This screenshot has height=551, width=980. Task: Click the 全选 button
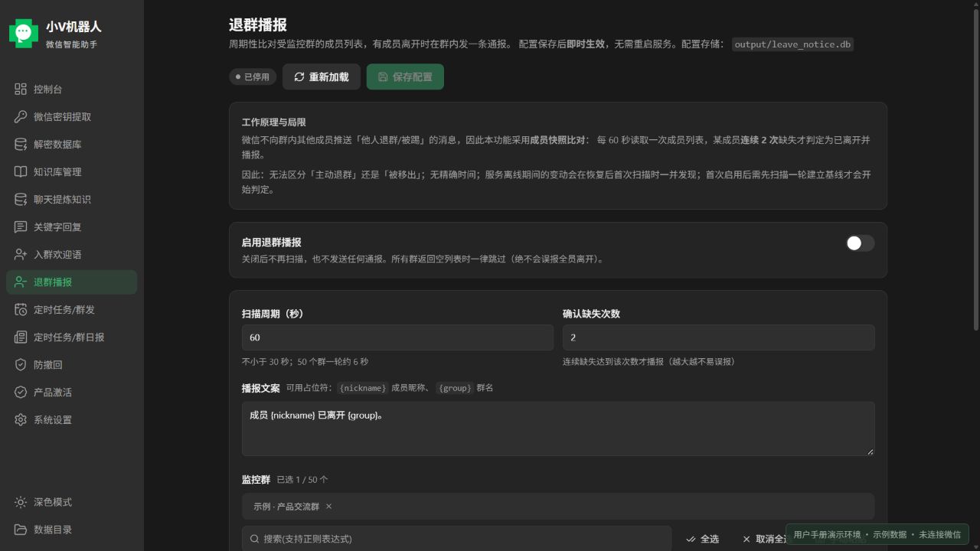pos(702,539)
